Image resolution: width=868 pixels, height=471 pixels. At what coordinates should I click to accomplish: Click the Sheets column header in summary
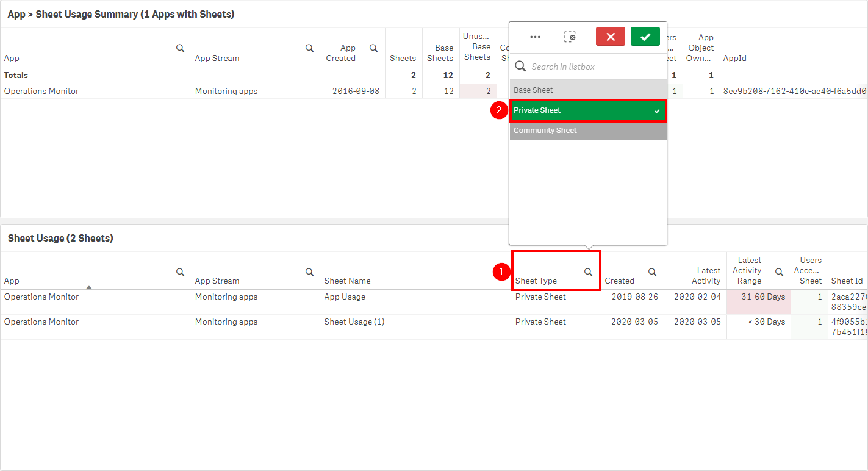coord(403,58)
